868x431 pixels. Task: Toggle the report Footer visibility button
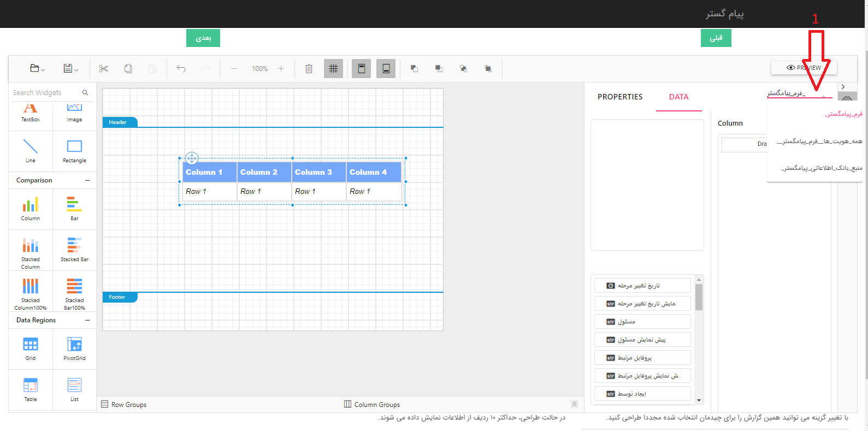(x=386, y=69)
